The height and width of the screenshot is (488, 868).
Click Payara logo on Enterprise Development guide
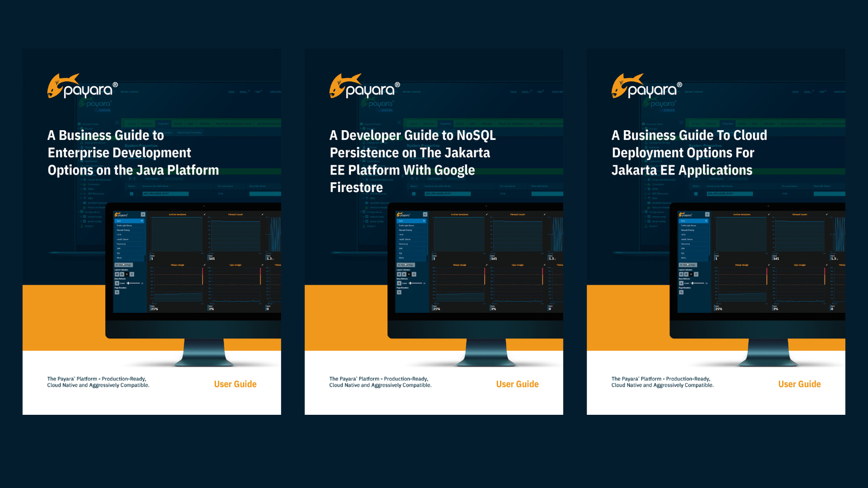[82, 87]
